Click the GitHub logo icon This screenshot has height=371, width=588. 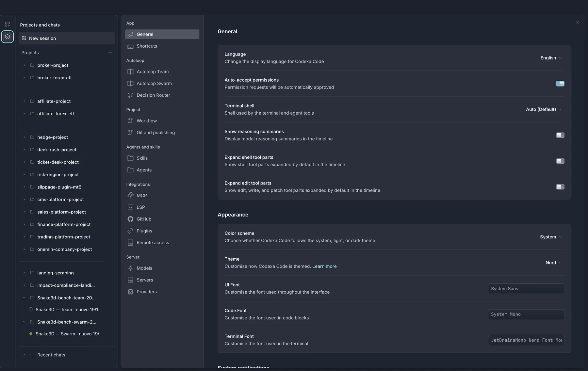130,219
